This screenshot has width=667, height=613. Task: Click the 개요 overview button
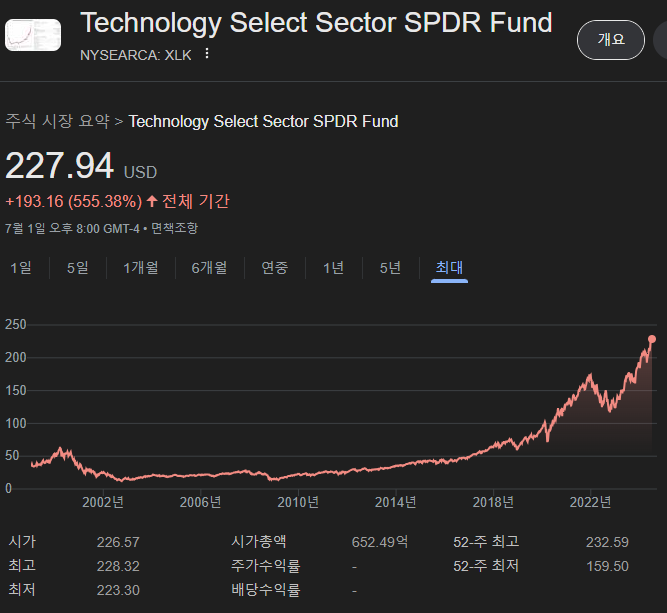pos(611,40)
